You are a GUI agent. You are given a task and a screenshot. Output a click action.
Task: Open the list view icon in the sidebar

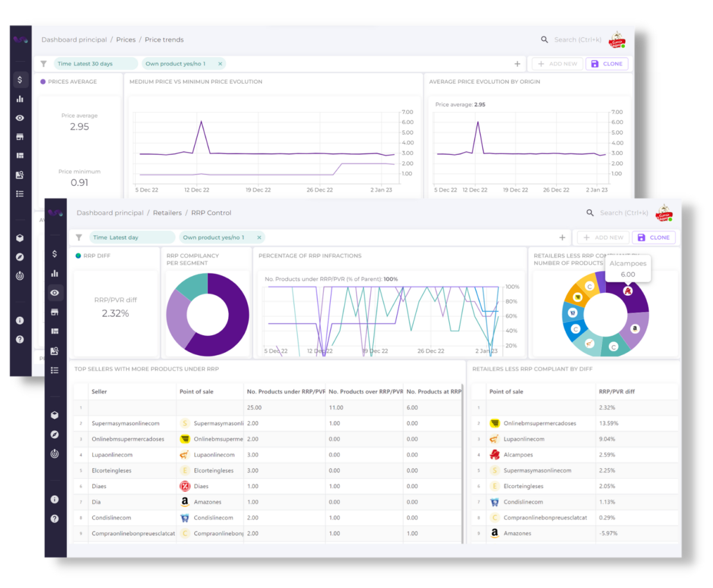pyautogui.click(x=55, y=369)
